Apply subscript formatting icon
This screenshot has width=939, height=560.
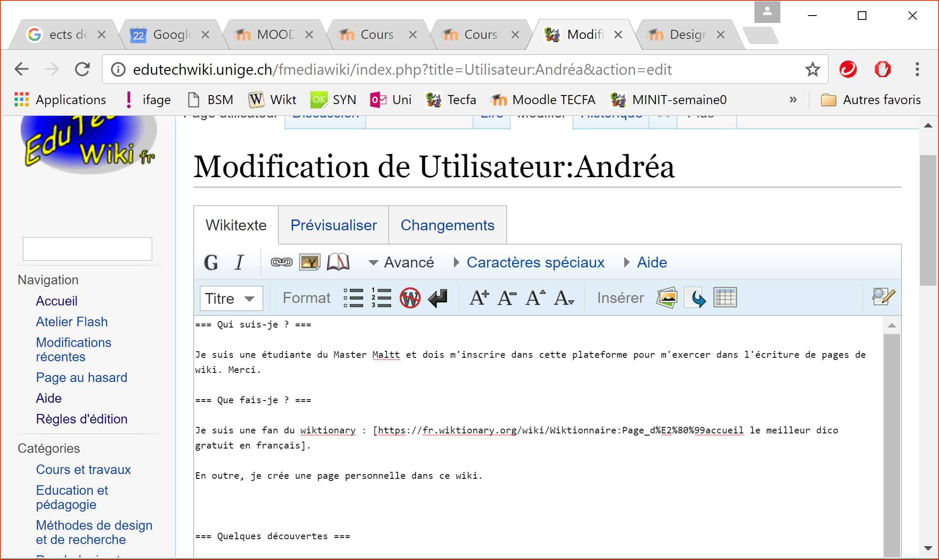pyautogui.click(x=564, y=298)
